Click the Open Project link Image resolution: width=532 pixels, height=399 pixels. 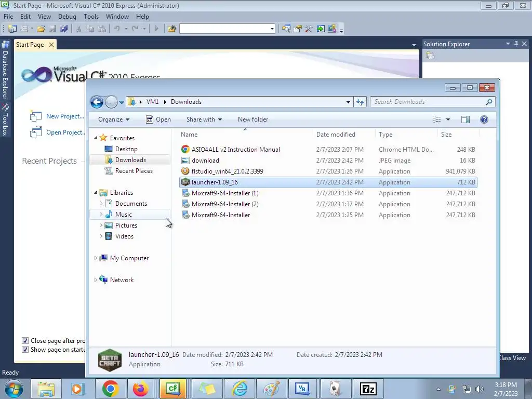click(x=65, y=132)
